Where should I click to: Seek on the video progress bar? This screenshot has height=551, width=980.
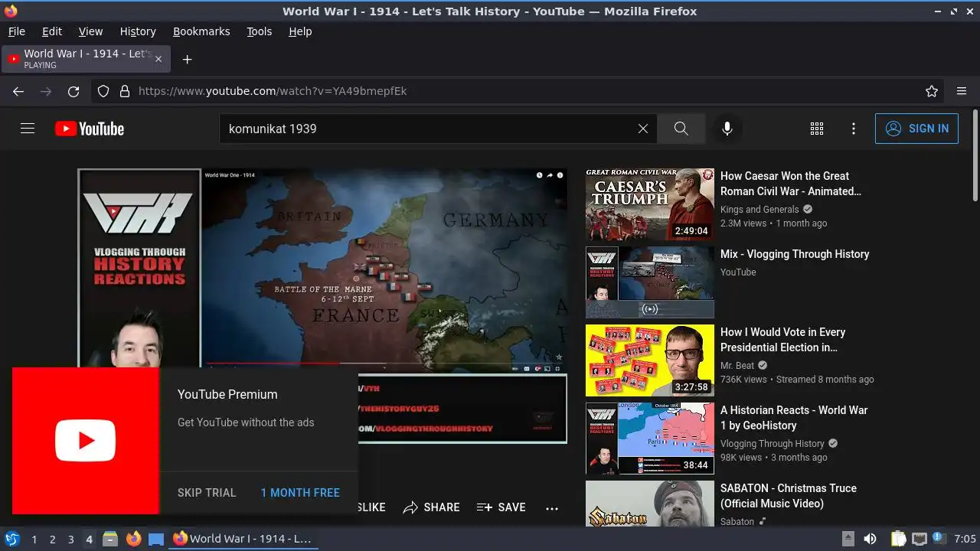(x=383, y=363)
